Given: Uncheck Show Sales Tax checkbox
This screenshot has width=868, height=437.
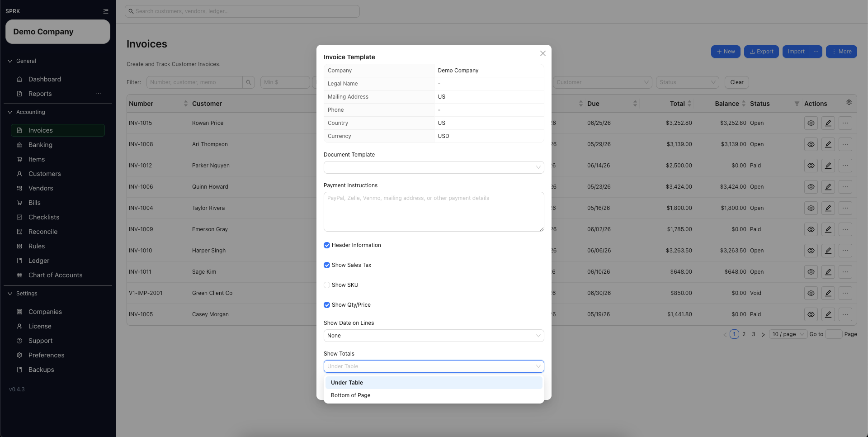Looking at the screenshot, I should [x=327, y=265].
